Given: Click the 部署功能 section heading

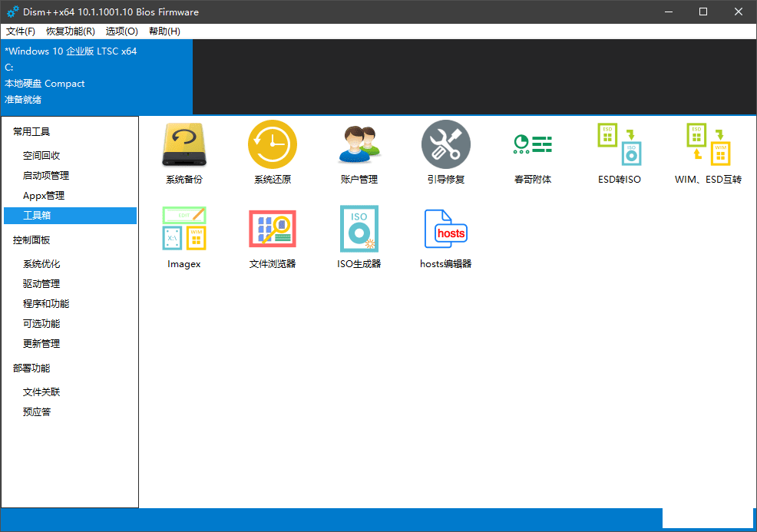Looking at the screenshot, I should pos(31,368).
